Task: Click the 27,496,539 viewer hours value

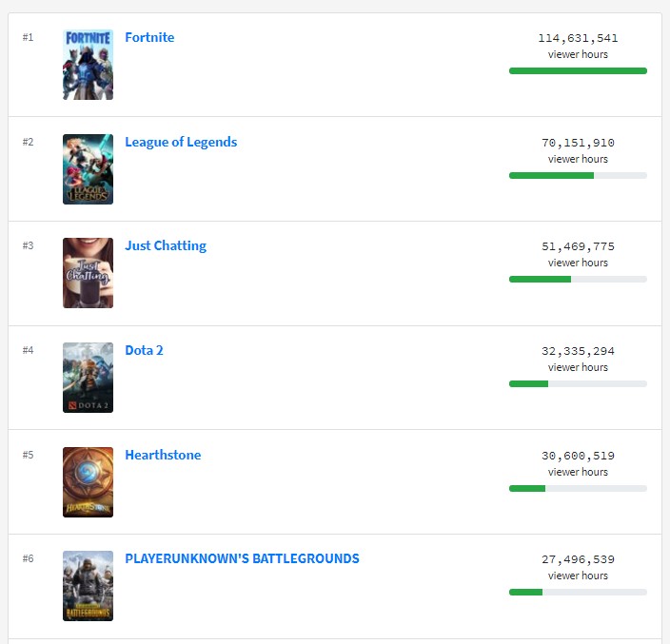Action: (578, 559)
